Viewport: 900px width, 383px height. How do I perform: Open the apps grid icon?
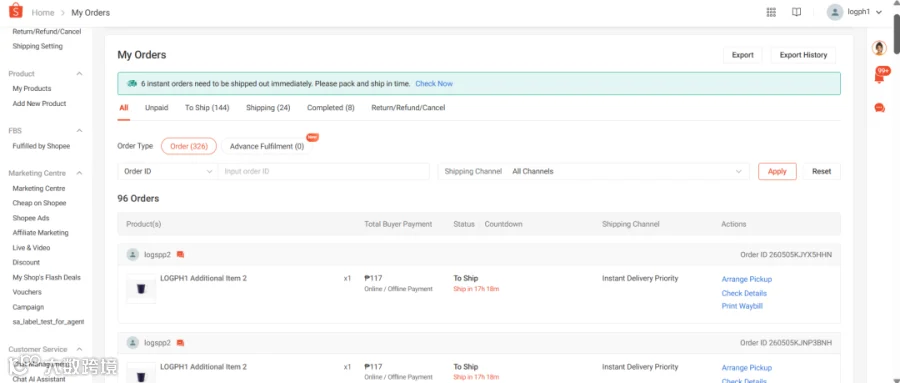pyautogui.click(x=771, y=12)
